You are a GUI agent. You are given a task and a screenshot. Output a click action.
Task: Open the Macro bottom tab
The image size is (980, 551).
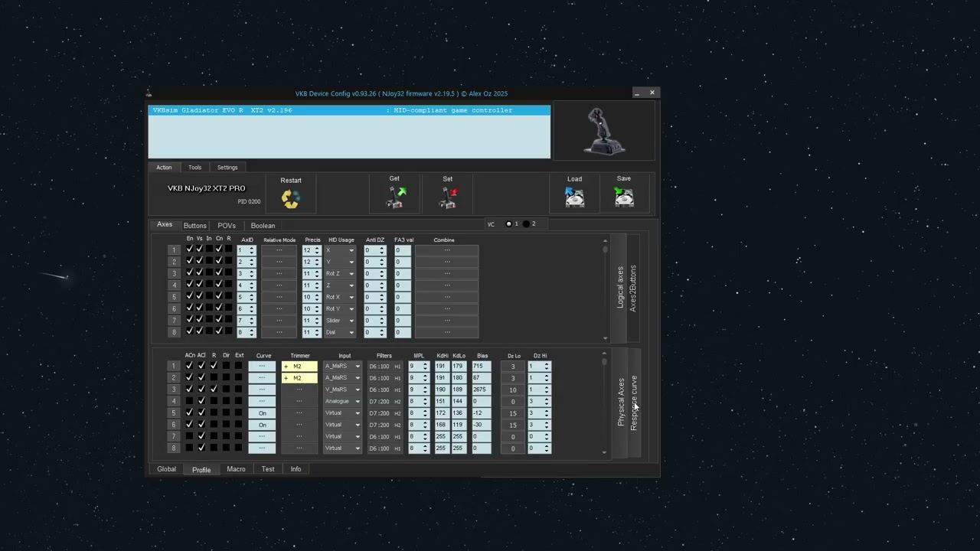pos(236,469)
